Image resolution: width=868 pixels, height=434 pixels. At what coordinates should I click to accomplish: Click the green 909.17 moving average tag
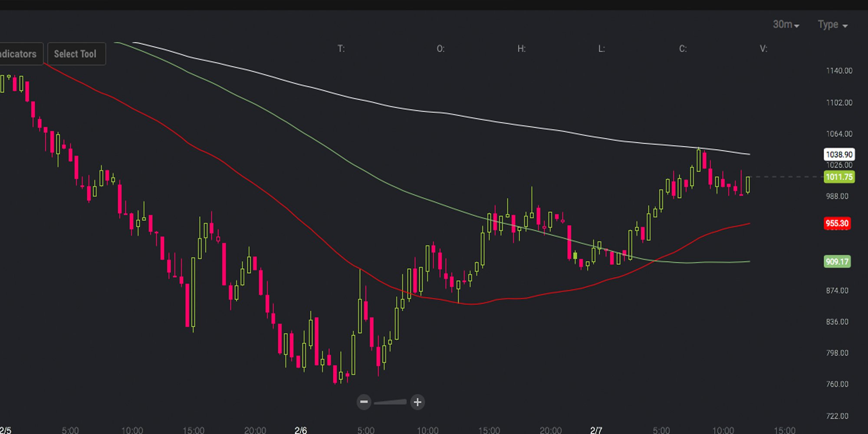[837, 262]
